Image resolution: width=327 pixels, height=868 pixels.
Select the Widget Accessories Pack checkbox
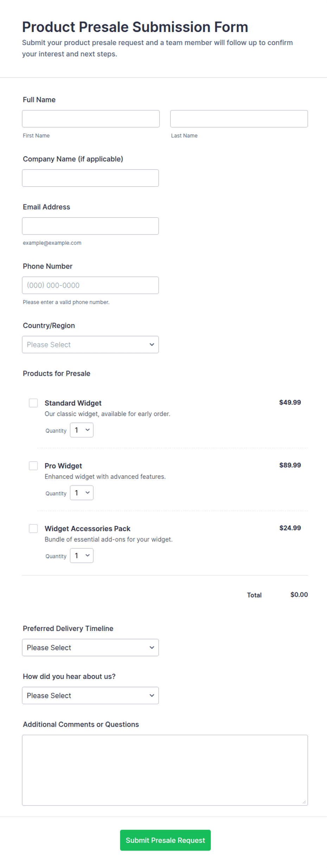[33, 528]
